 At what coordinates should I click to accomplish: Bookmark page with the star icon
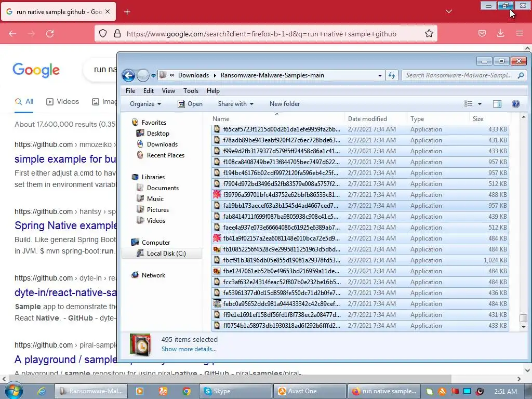pos(429,34)
